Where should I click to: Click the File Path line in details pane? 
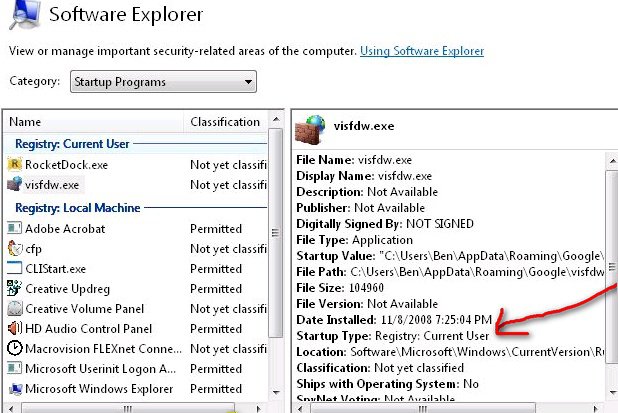tap(450, 272)
